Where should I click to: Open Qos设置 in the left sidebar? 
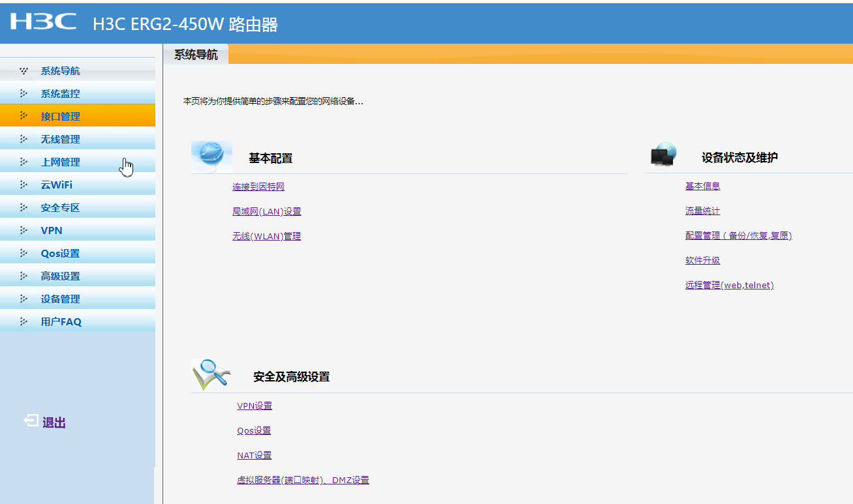pos(78,253)
